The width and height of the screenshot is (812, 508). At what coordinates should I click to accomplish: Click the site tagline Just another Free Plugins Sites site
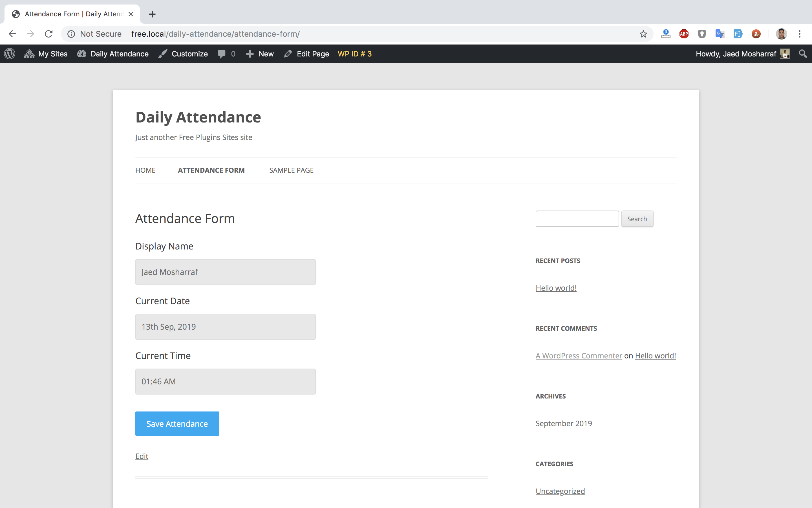click(x=194, y=137)
